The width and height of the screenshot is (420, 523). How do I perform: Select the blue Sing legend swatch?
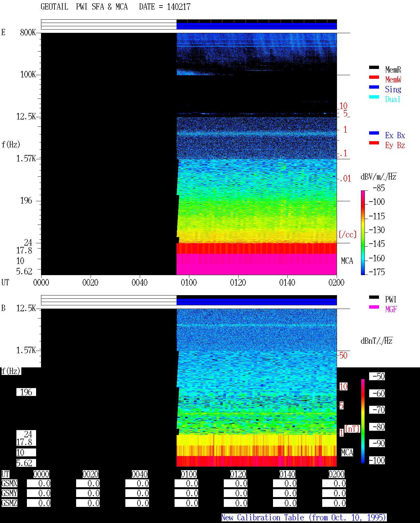pos(374,87)
